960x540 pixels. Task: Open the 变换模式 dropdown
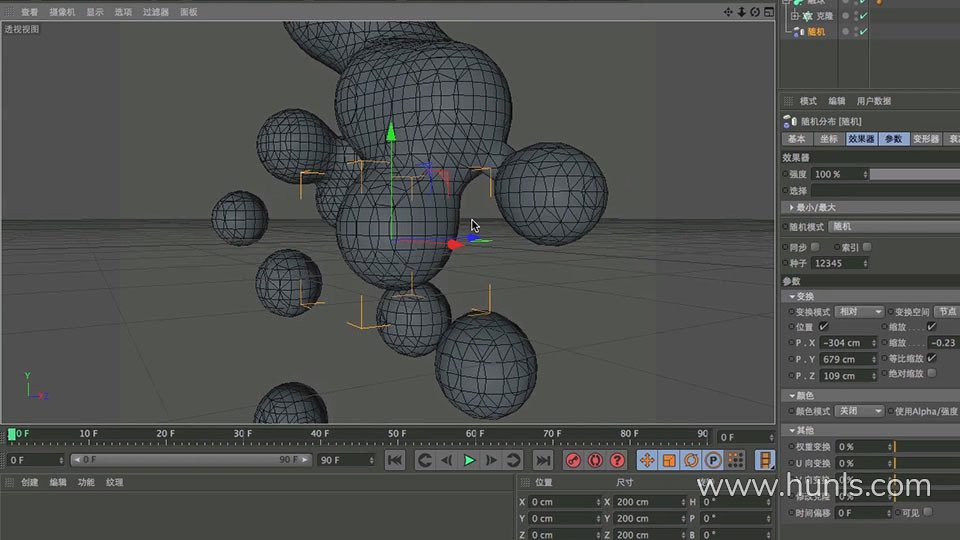coord(860,312)
